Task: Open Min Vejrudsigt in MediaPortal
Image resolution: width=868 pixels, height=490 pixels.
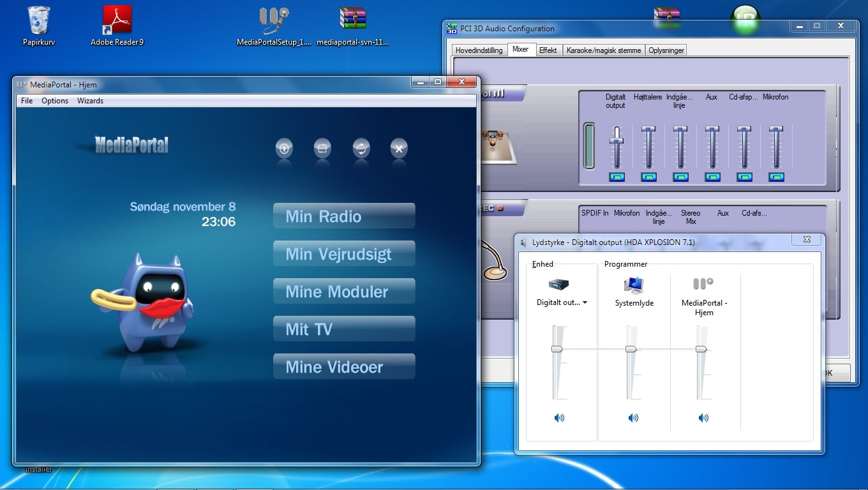Action: pyautogui.click(x=344, y=253)
